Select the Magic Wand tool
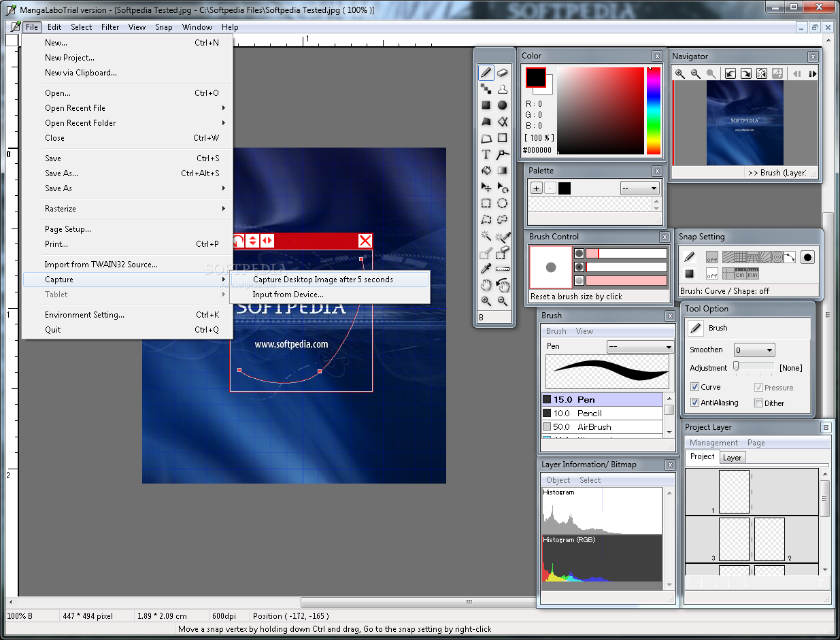 (x=486, y=236)
